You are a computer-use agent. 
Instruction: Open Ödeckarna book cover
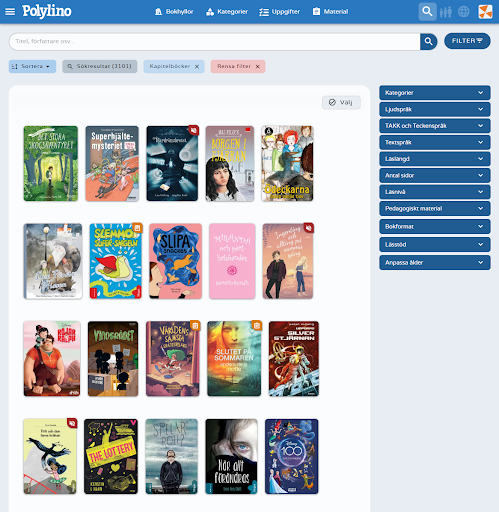coord(287,163)
